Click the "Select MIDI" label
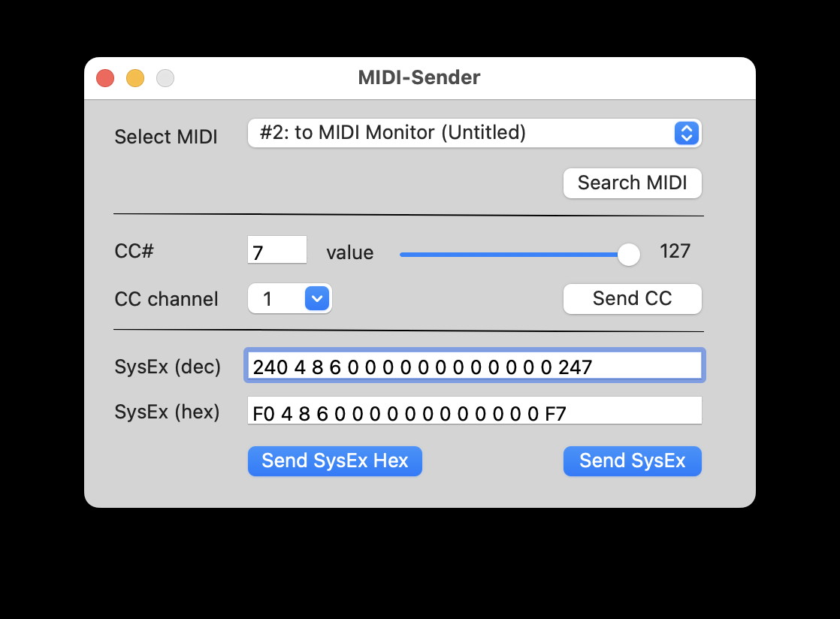The height and width of the screenshot is (619, 840). (166, 137)
